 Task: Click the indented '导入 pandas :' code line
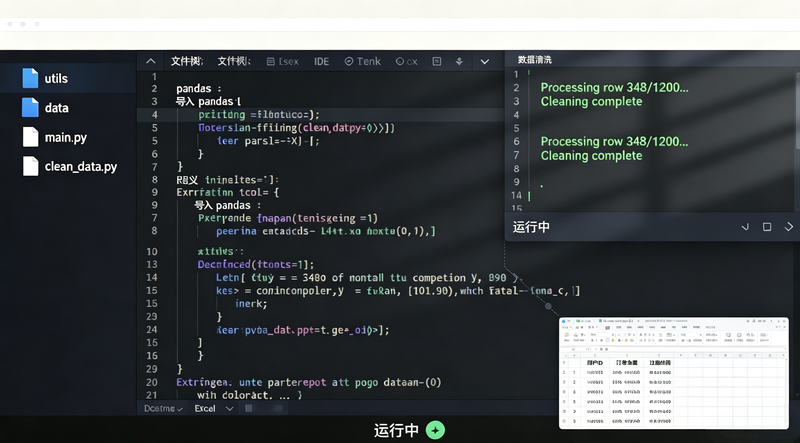228,205
